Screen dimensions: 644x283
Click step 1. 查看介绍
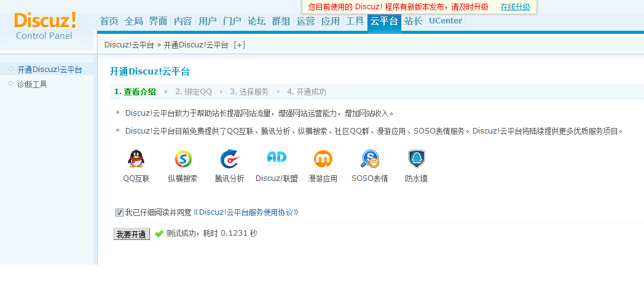135,92
